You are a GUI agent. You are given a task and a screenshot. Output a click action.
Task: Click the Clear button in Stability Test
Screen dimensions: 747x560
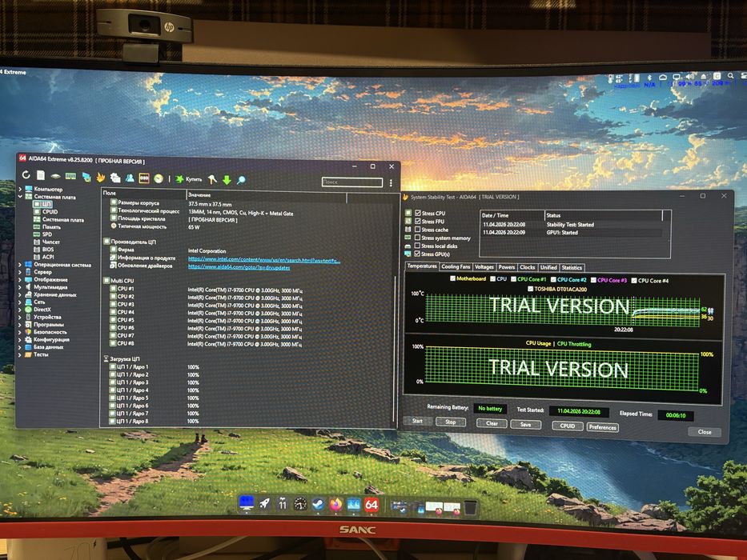pos(492,423)
